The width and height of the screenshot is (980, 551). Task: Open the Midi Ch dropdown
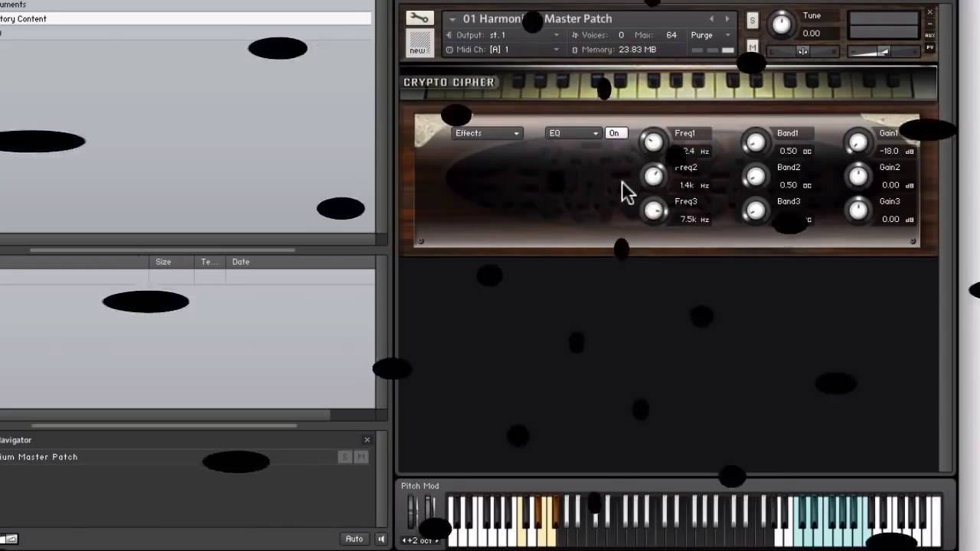tap(503, 50)
